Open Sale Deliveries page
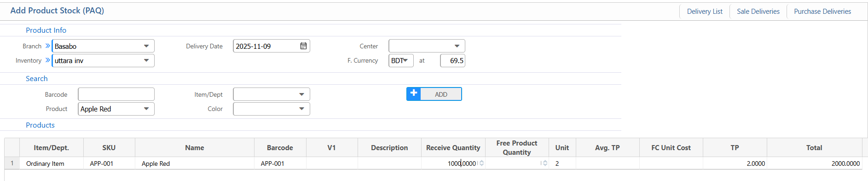Image resolution: width=868 pixels, height=181 pixels. (x=758, y=12)
